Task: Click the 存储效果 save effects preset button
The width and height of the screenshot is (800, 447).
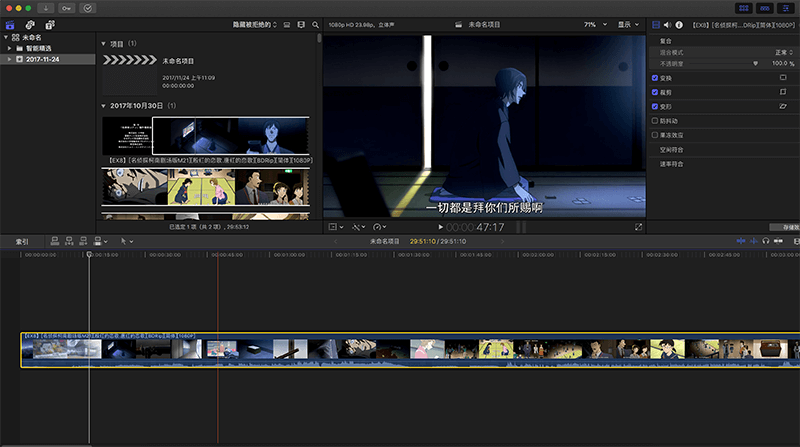Action: [785, 227]
